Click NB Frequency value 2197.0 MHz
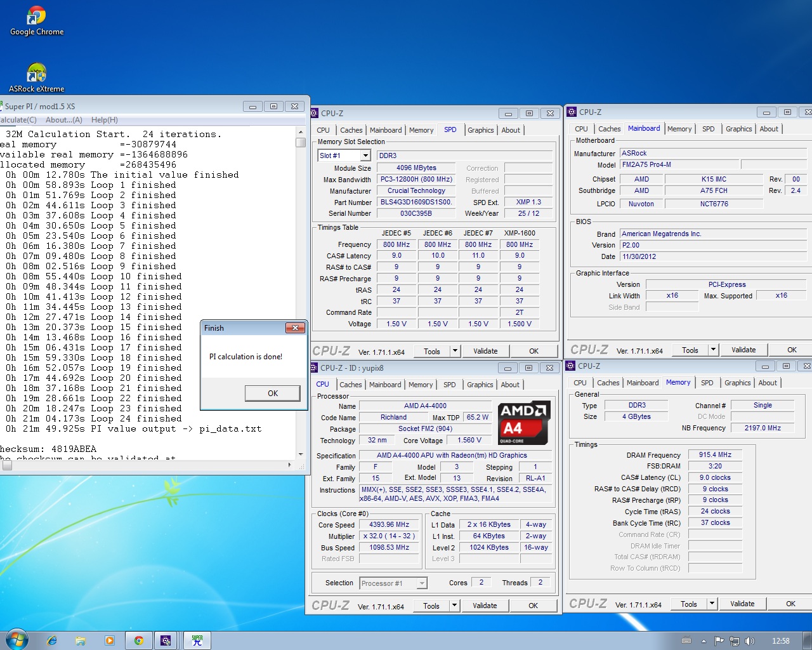Viewport: 812px width, 650px height. pos(763,428)
